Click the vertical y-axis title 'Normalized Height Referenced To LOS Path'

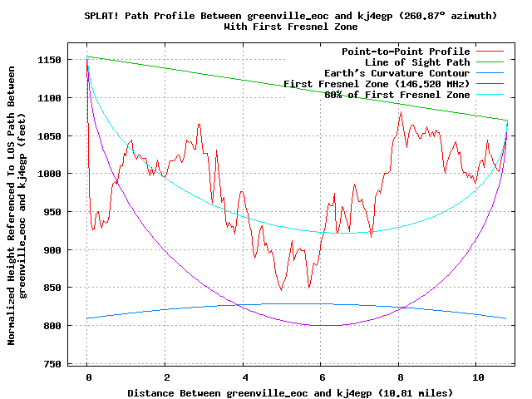11,205
